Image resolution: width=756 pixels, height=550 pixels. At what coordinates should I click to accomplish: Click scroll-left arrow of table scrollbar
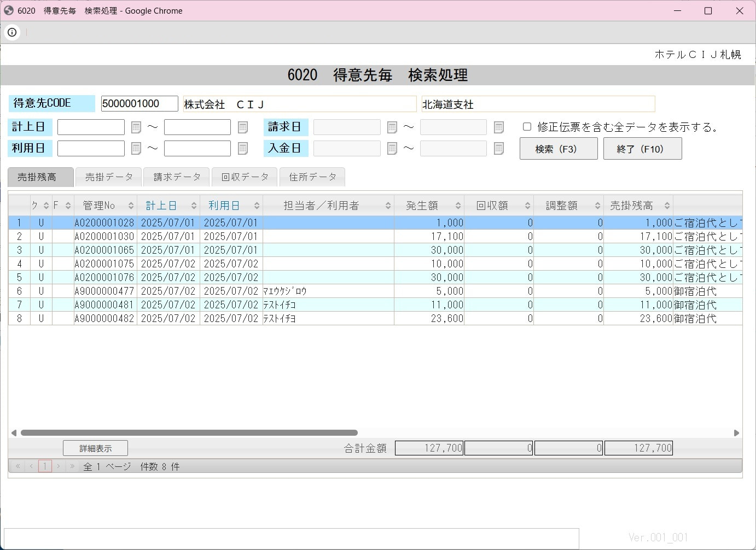tap(14, 433)
